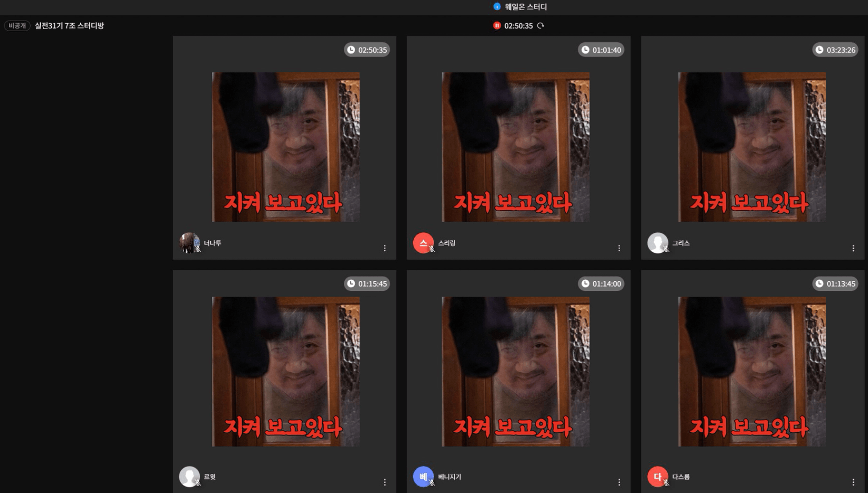The width and height of the screenshot is (868, 493).
Task: Click the room title 실전31기 7조 스터디방
Action: 69,25
